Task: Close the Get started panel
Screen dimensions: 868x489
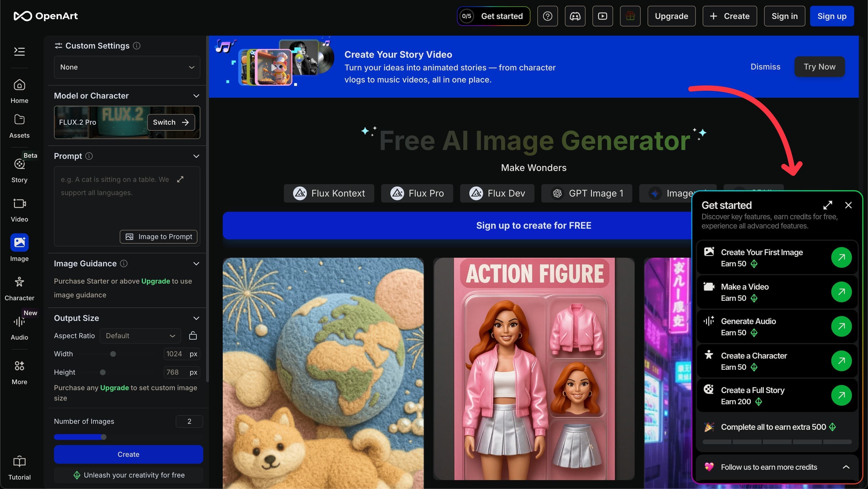Action: tap(848, 205)
